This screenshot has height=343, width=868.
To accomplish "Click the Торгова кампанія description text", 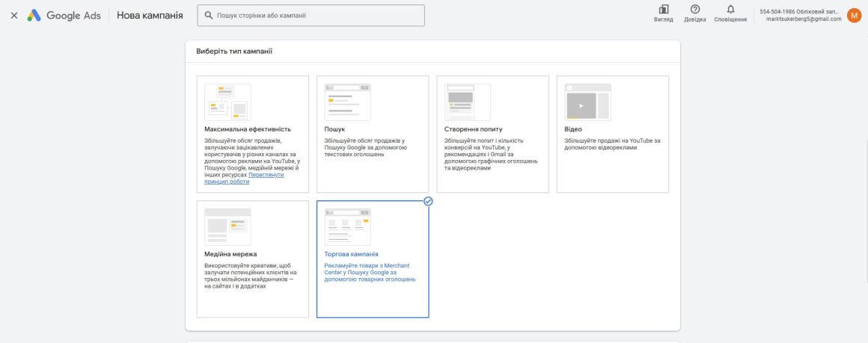I will [370, 273].
